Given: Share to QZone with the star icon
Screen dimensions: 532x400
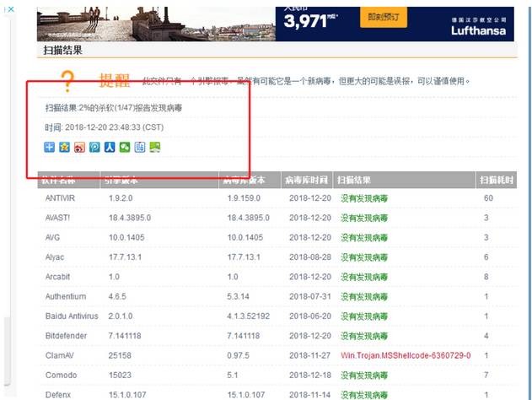Looking at the screenshot, I should (x=64, y=147).
